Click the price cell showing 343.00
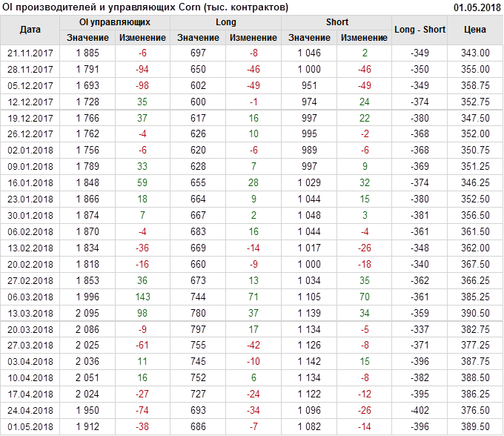Image resolution: width=504 pixels, height=436 pixels. pyautogui.click(x=475, y=53)
